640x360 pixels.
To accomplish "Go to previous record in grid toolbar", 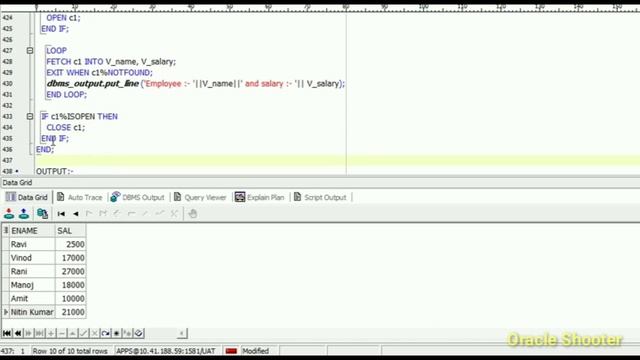I will point(76,213).
